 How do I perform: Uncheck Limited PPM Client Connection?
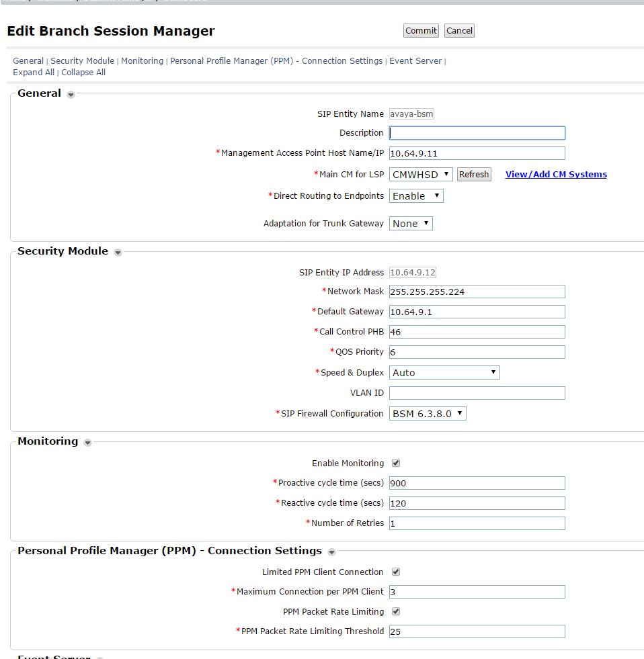coord(396,572)
